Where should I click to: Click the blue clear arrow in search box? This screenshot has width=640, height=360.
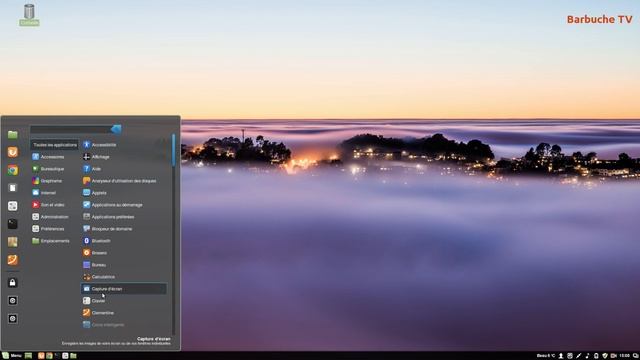coord(116,129)
